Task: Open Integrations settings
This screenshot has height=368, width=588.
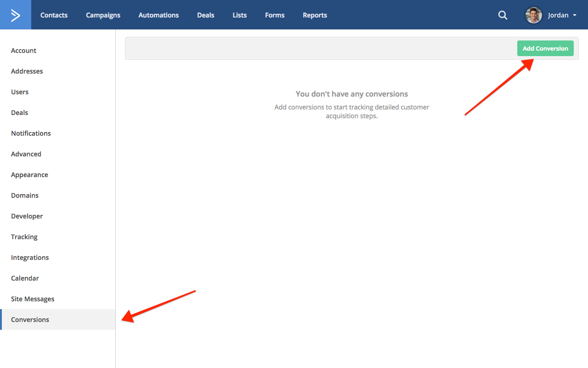Action: 30,258
